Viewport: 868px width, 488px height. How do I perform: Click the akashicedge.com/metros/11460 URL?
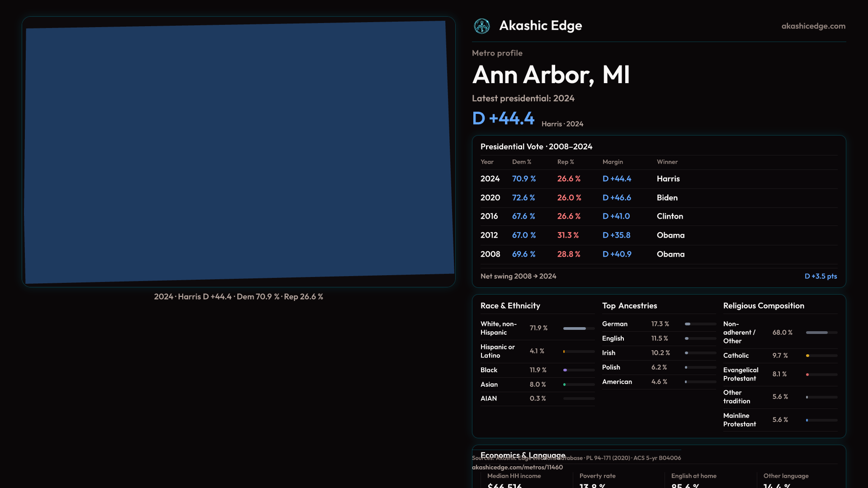tap(517, 467)
